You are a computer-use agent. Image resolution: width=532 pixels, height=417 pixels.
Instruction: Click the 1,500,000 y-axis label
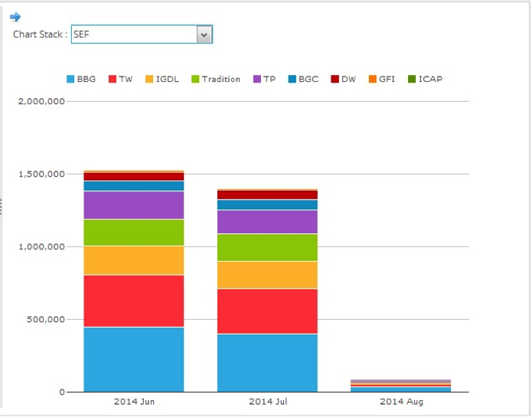click(x=41, y=174)
